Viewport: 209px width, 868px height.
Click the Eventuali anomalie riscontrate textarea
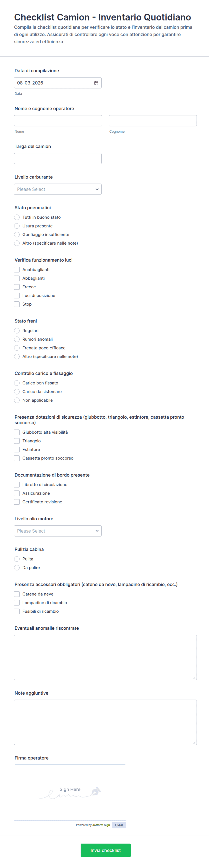[x=106, y=657]
